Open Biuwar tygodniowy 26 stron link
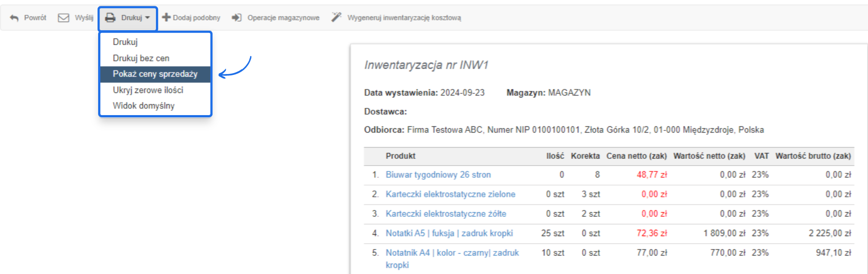The height and width of the screenshot is (274, 868). point(438,175)
